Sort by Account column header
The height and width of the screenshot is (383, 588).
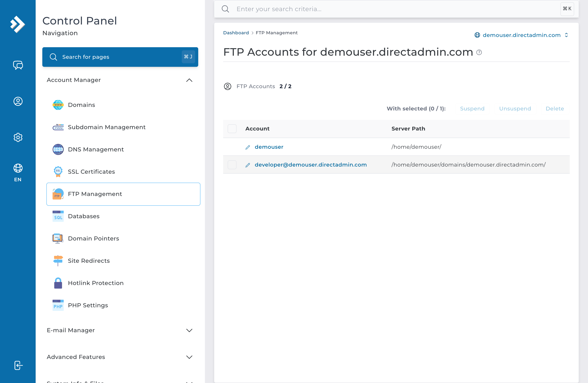257,129
